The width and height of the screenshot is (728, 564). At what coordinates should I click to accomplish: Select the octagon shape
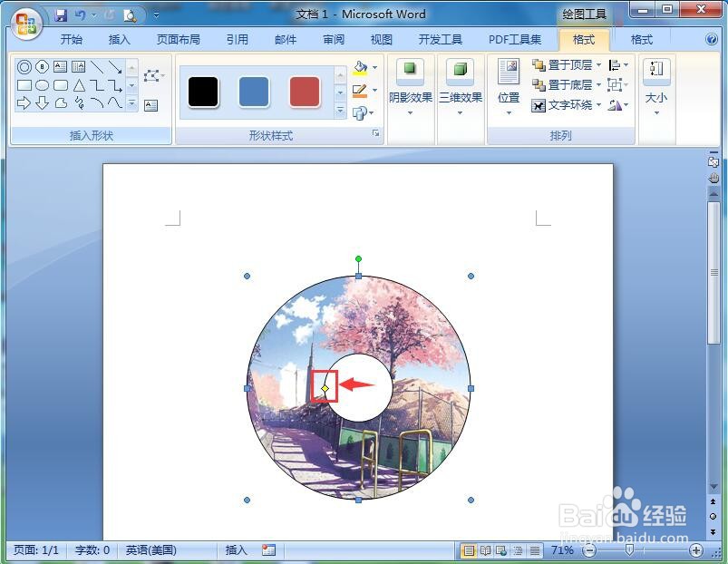(x=43, y=67)
